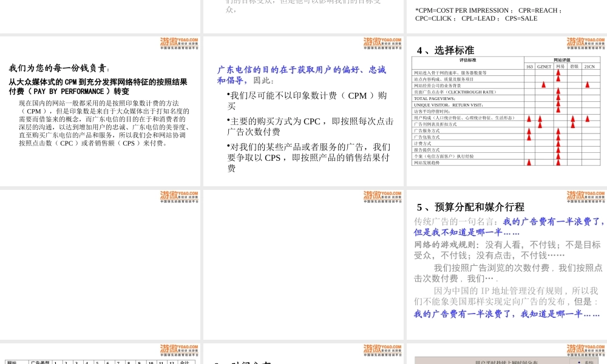Click table row 访客平均停留时间

tap(506, 112)
